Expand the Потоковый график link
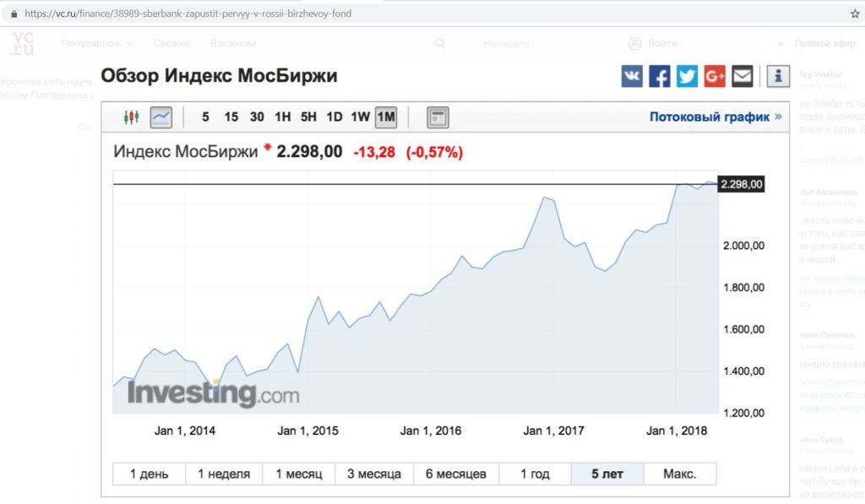The image size is (865, 504). click(715, 117)
